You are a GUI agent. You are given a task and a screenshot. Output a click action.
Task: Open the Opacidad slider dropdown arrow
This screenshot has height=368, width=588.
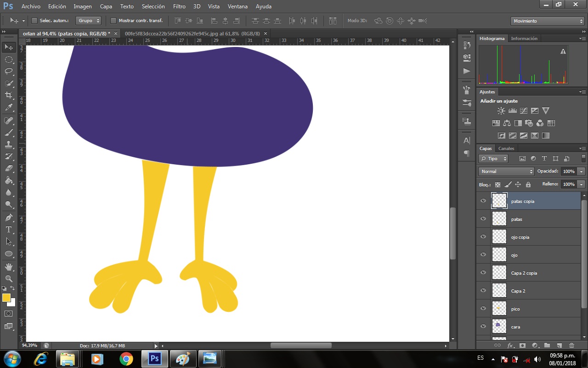coord(581,171)
